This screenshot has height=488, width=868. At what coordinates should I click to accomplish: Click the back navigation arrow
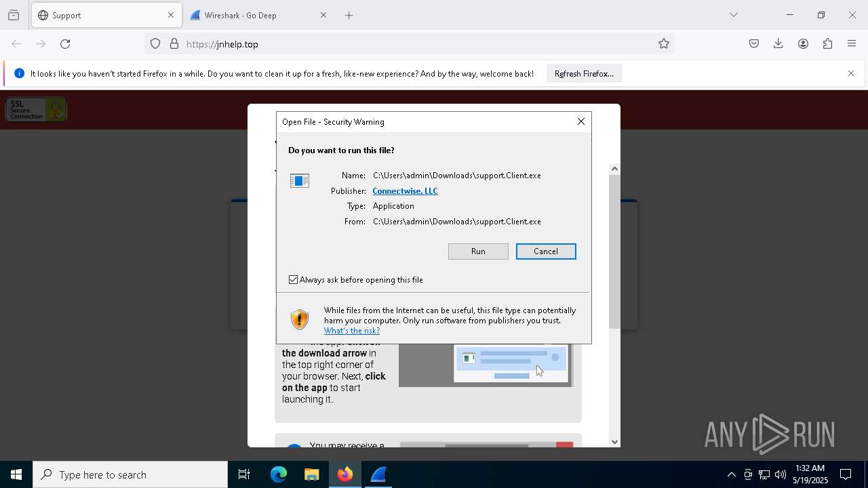point(16,44)
